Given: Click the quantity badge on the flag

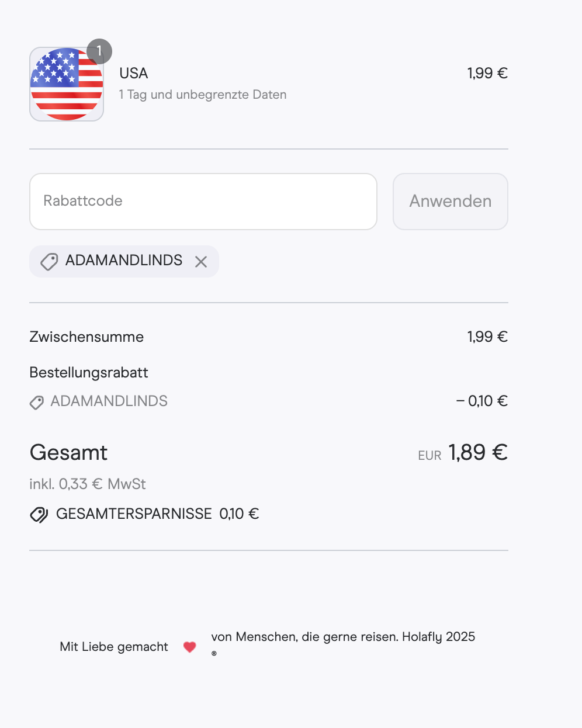Looking at the screenshot, I should tap(99, 51).
